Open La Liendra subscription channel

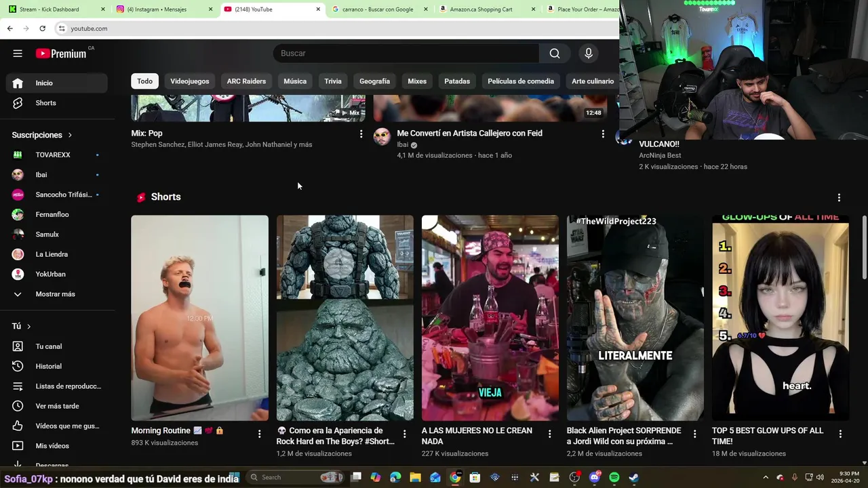point(57,254)
